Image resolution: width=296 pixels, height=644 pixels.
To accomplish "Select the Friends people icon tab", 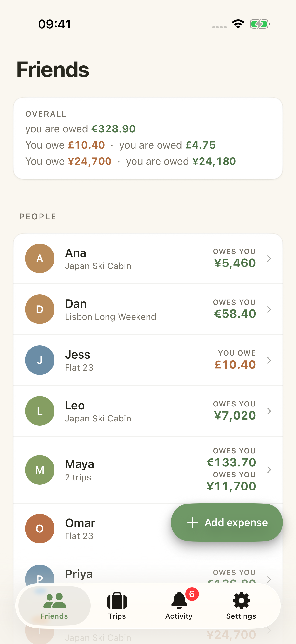I will pos(55,601).
